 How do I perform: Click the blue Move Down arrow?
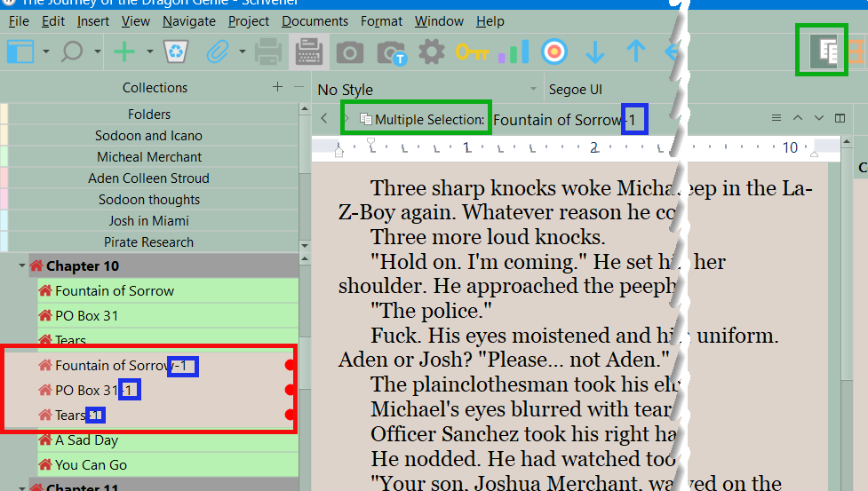pyautogui.click(x=594, y=52)
